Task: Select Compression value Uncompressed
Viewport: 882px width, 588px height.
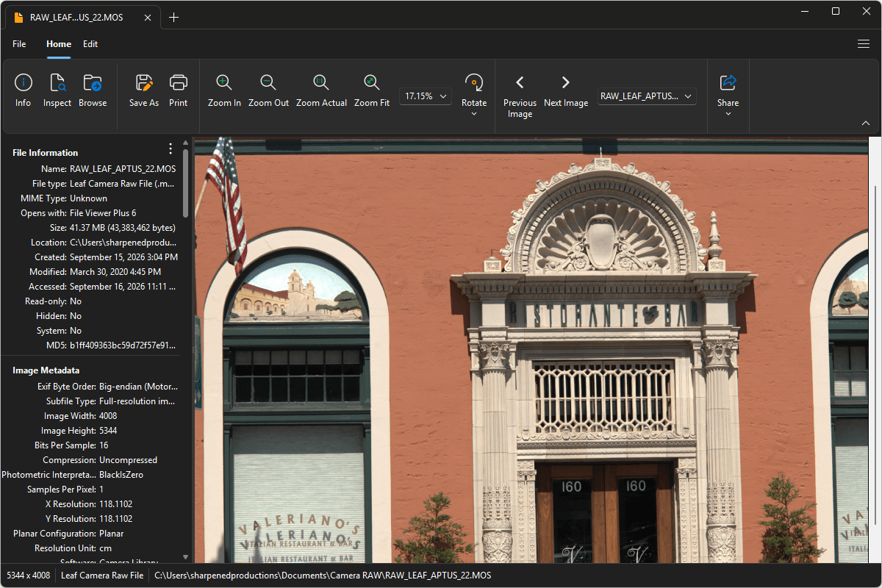Action: coord(128,460)
